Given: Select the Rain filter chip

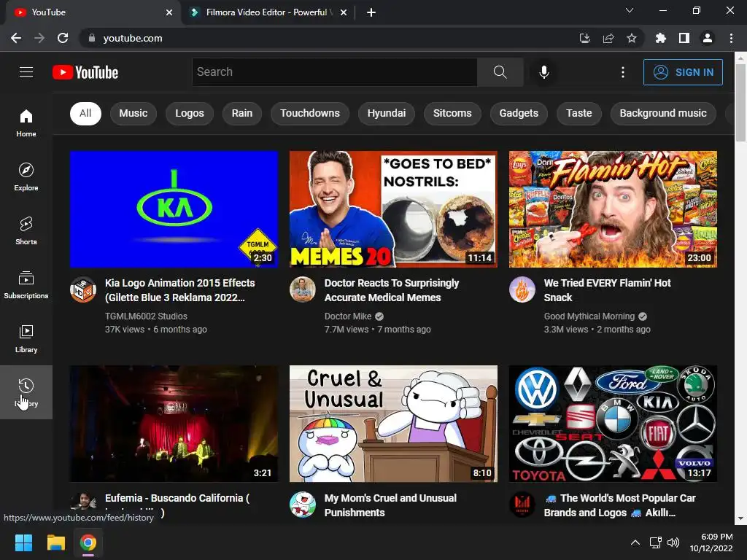Looking at the screenshot, I should (x=242, y=113).
